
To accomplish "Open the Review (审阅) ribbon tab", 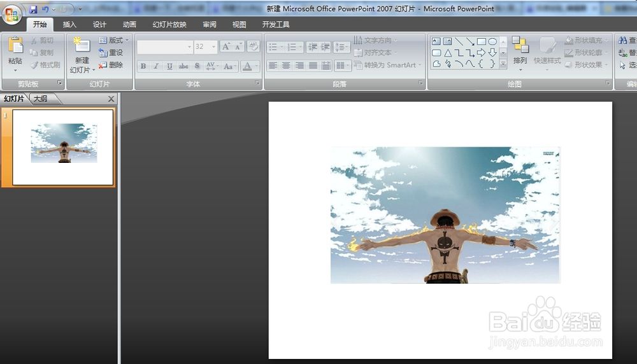I will coord(209,25).
